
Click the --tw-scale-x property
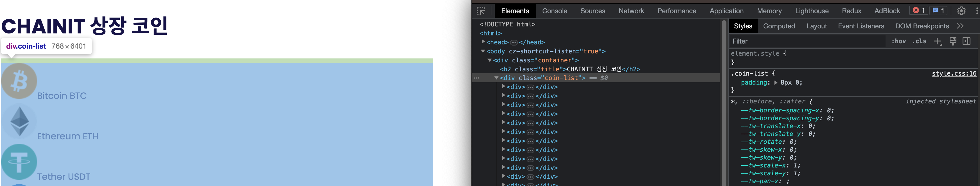tap(764, 165)
